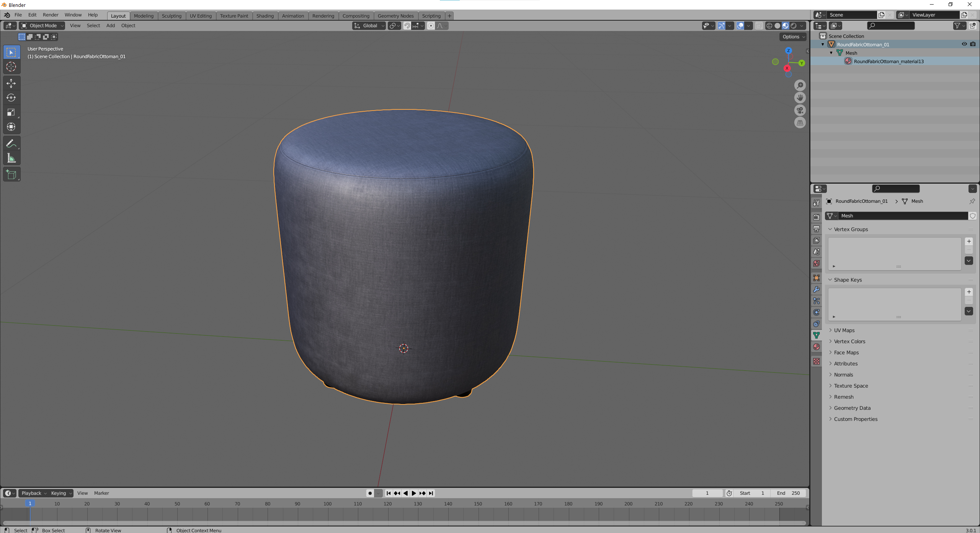Viewport: 980px width, 533px height.
Task: Open Global transform orientation dropdown
Action: click(x=369, y=26)
